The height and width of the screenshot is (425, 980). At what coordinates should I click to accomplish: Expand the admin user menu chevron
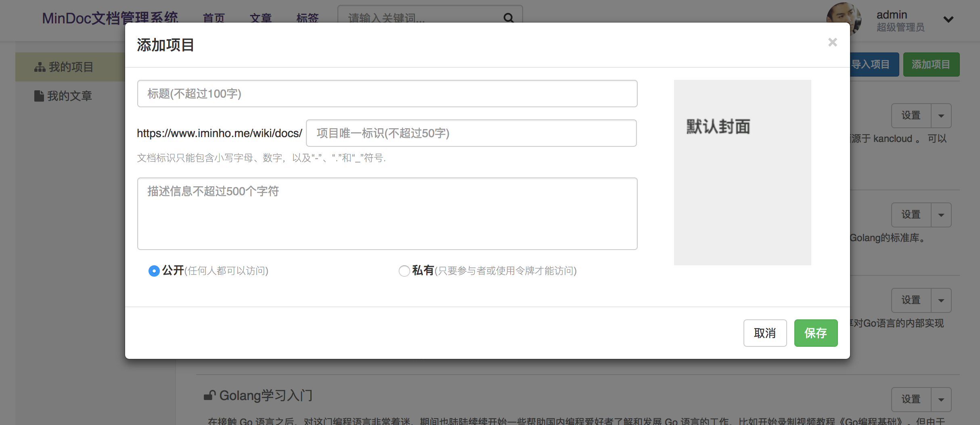[948, 19]
